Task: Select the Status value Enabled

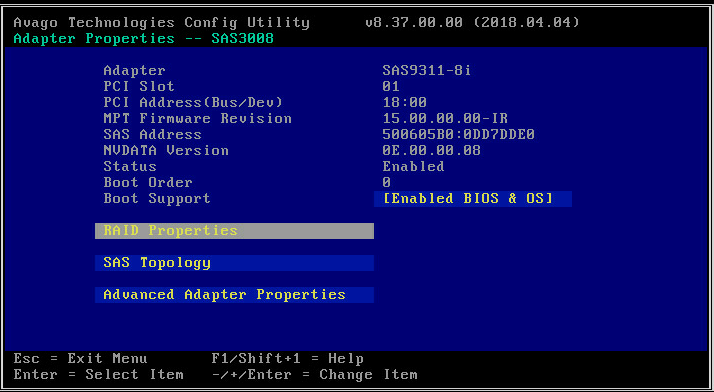Action: point(413,167)
